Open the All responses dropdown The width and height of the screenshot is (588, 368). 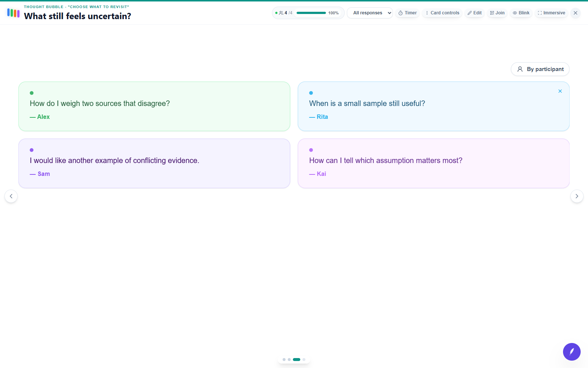coord(370,13)
